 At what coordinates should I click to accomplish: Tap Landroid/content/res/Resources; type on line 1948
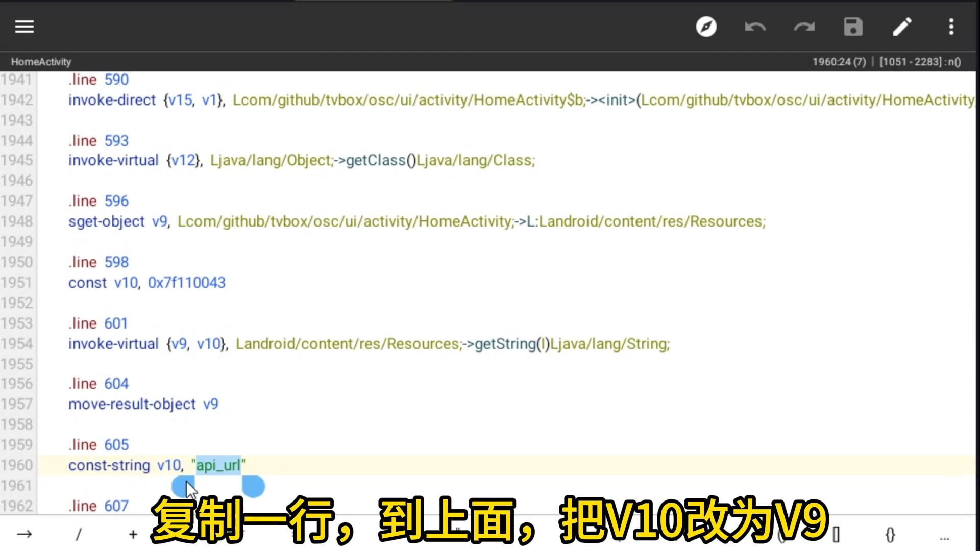(652, 221)
